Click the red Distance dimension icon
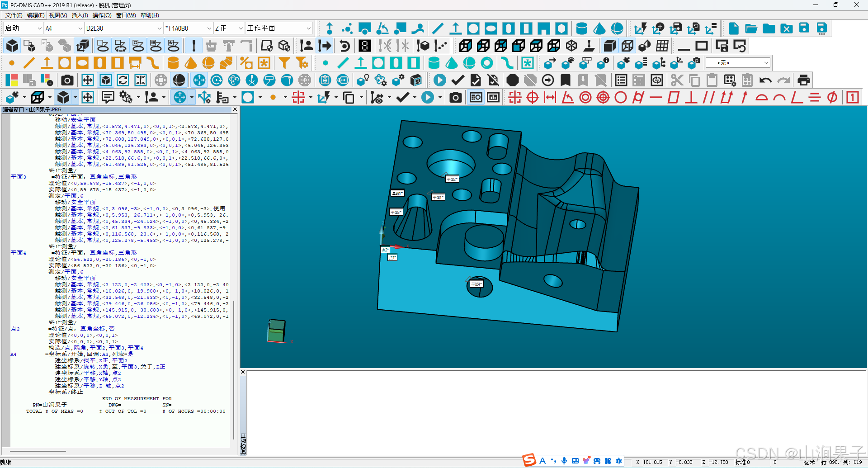The image size is (868, 468). [550, 97]
